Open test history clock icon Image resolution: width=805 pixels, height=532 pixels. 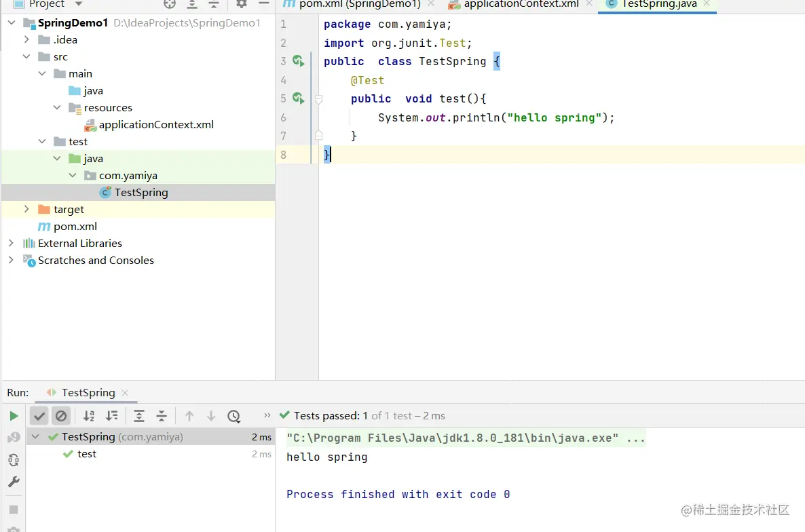tap(234, 416)
